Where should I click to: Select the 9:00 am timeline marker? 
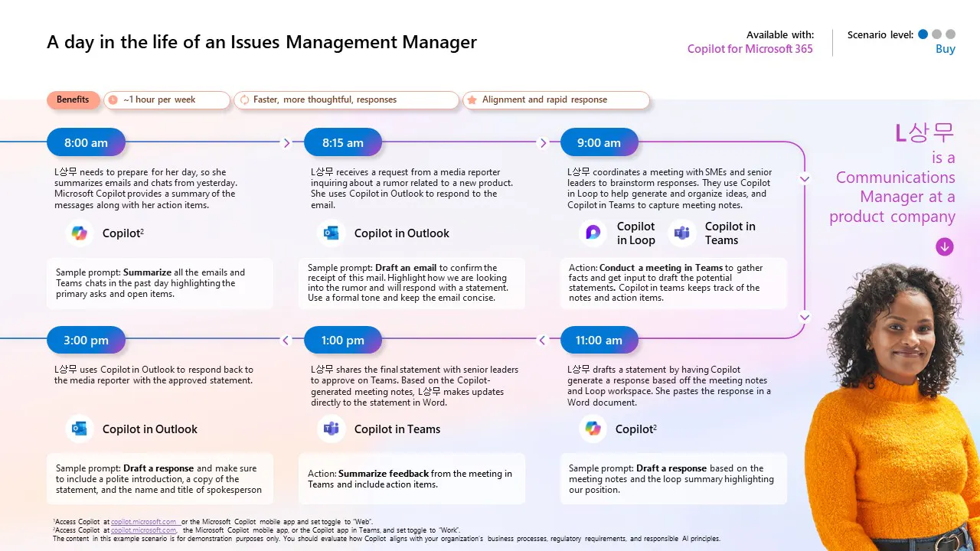click(599, 142)
